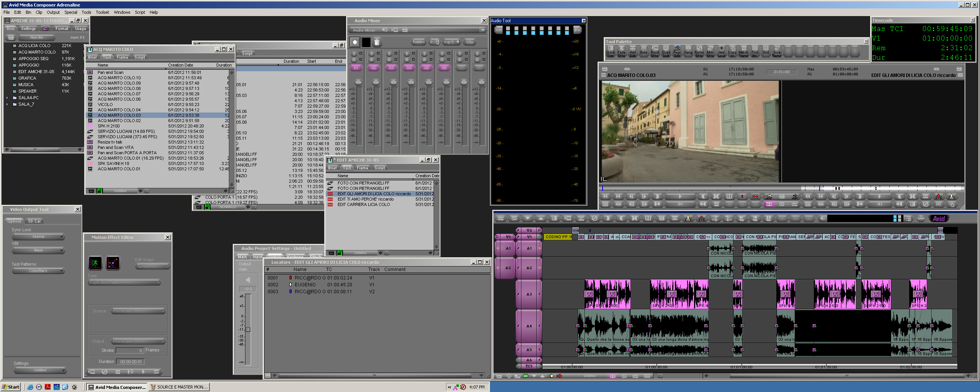The width and height of the screenshot is (980, 392).
Task: Click the Find Bin tool icon
Action: pos(755,51)
